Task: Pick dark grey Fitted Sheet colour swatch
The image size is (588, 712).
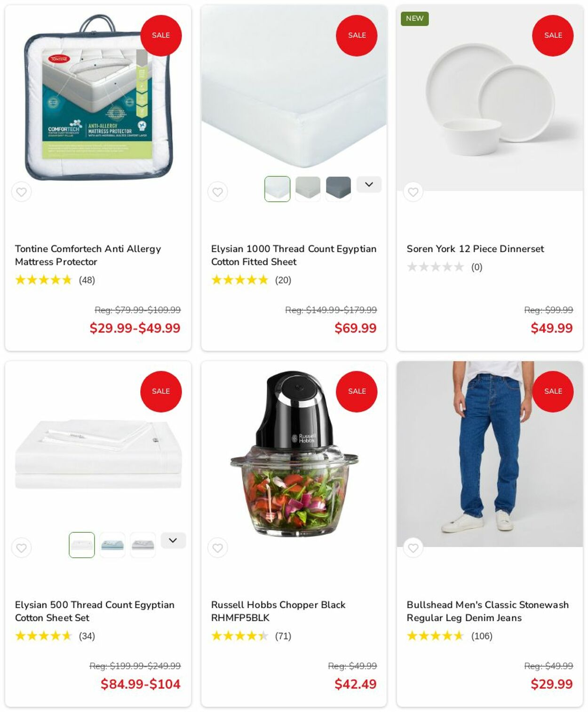Action: click(339, 189)
